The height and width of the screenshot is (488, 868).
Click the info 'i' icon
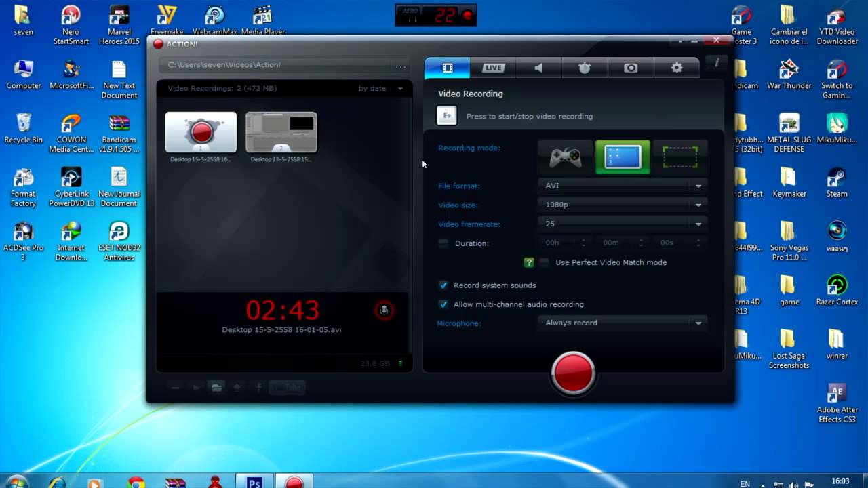pos(716,62)
